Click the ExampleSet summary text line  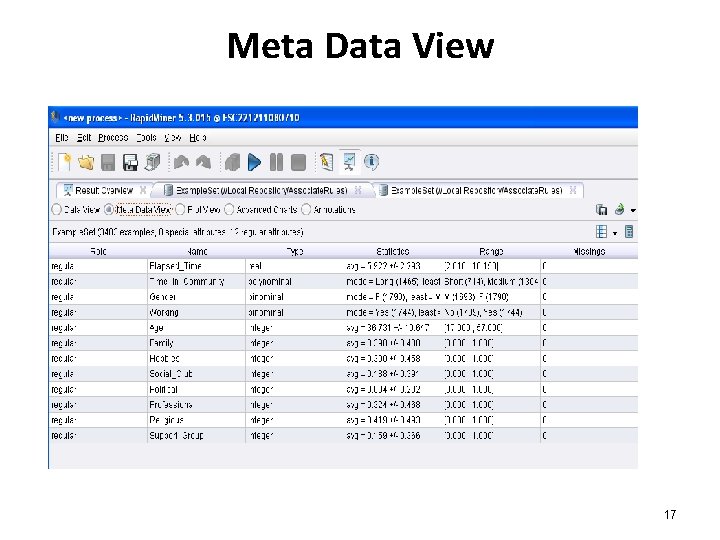point(178,232)
